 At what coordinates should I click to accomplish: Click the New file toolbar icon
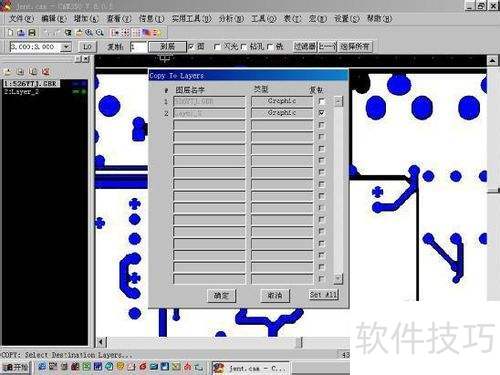pyautogui.click(x=10, y=32)
